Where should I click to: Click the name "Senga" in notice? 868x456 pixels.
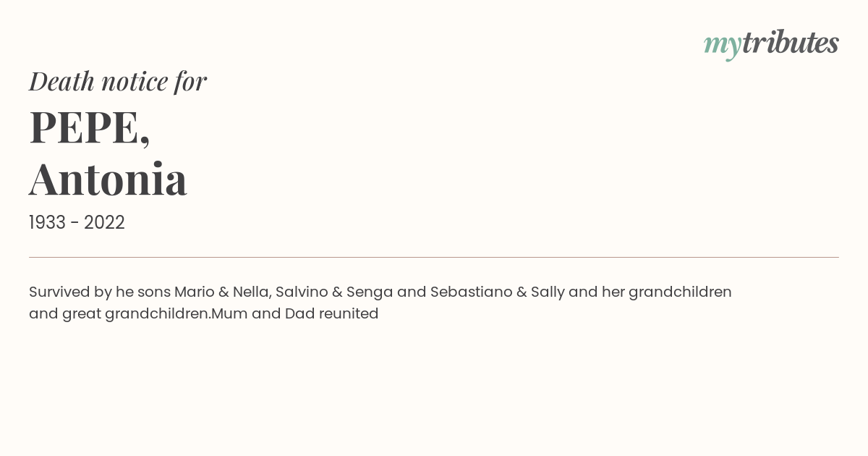[370, 292]
